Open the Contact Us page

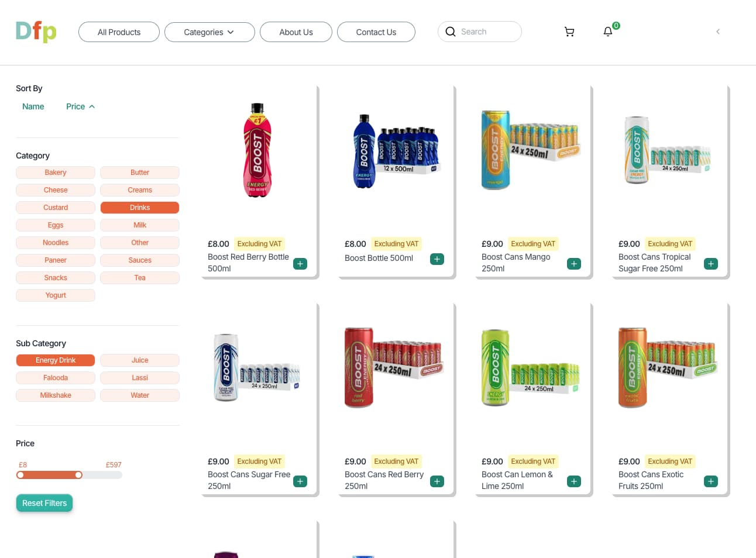[x=376, y=32]
